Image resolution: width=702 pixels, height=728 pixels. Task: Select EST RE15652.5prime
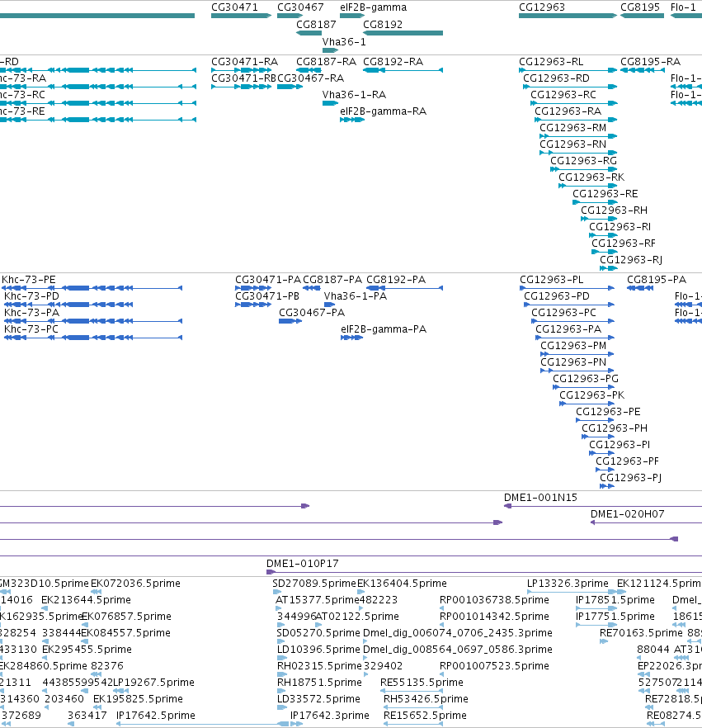tap(425, 716)
